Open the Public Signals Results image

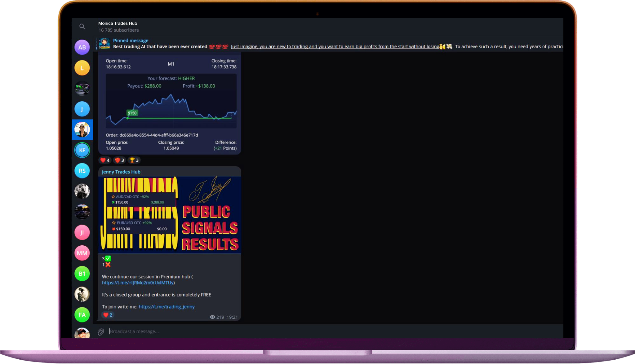point(170,215)
